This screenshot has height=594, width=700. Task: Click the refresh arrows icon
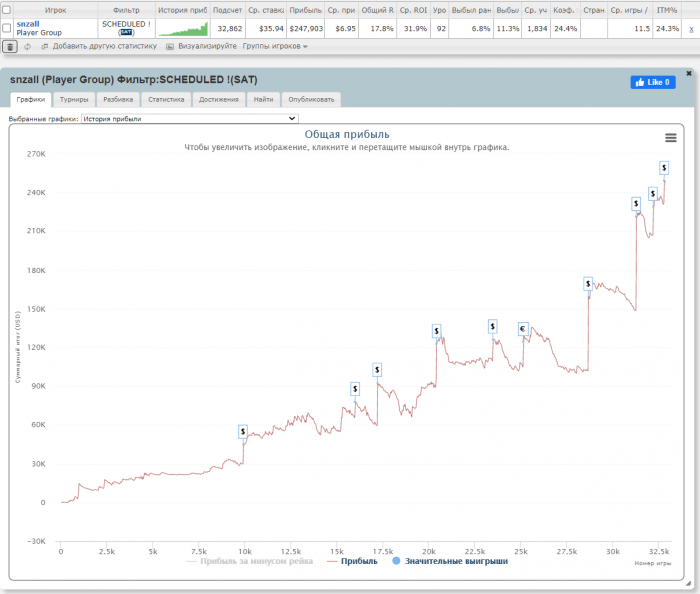click(28, 46)
